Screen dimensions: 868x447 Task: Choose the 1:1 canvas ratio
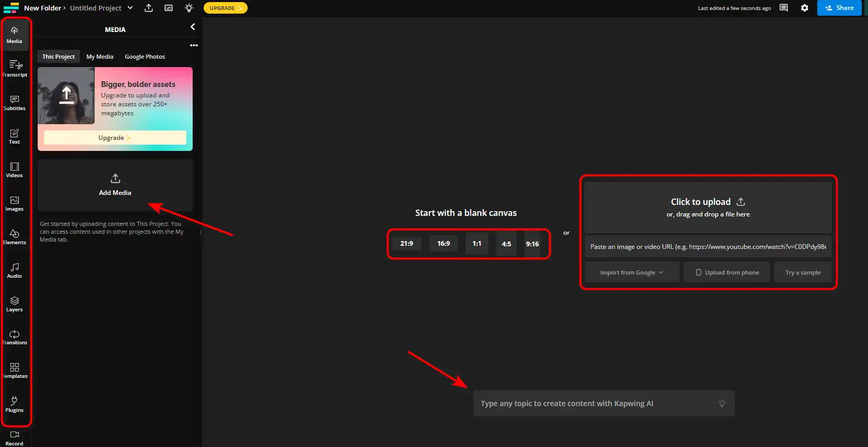point(477,244)
